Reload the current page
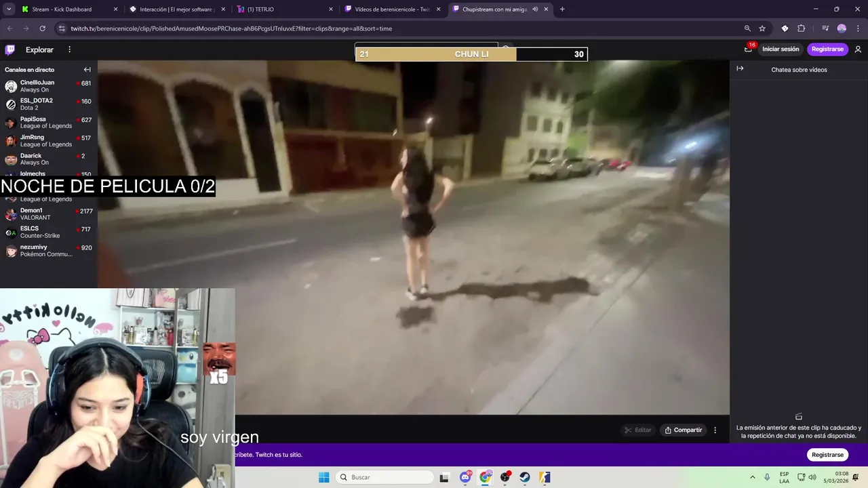868x488 pixels. click(42, 28)
